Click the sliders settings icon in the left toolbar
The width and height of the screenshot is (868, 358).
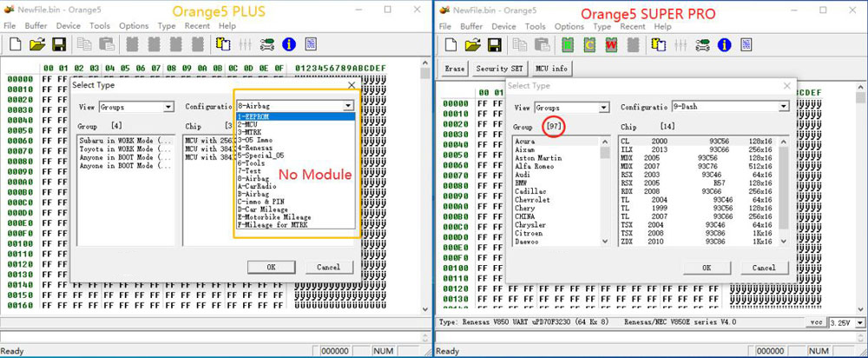246,43
